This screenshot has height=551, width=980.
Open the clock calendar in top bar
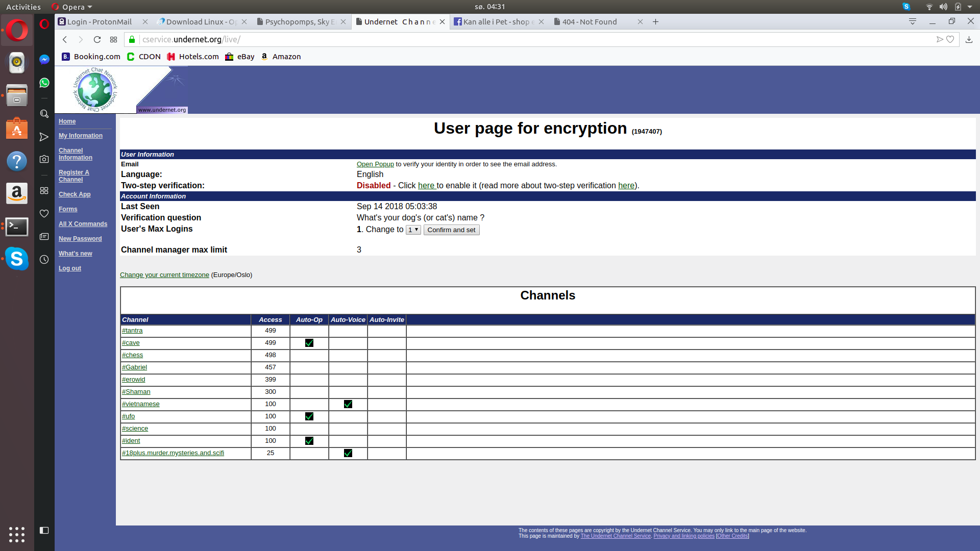tap(489, 7)
